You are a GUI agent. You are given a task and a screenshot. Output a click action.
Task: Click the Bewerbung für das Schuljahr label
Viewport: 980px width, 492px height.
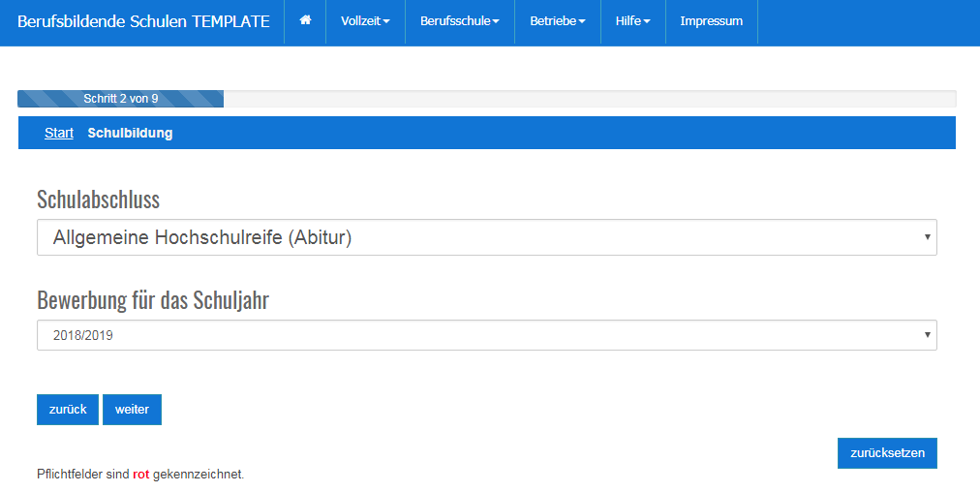pyautogui.click(x=153, y=300)
